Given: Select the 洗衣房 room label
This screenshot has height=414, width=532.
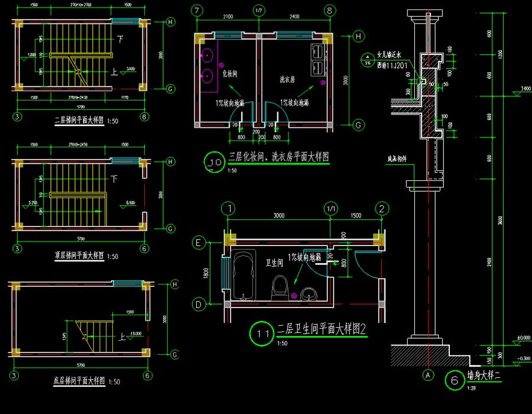Looking at the screenshot, I should click(287, 79).
